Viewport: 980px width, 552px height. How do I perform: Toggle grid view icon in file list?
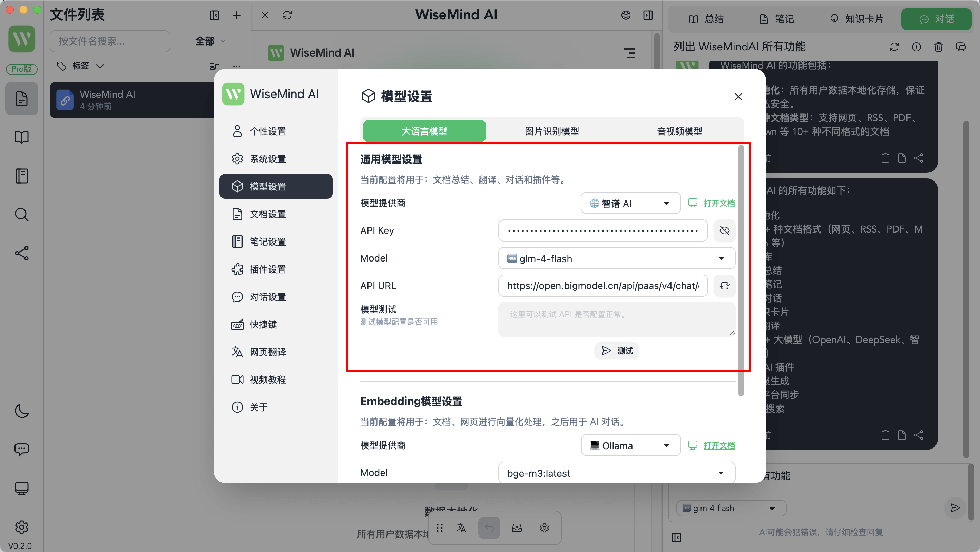pyautogui.click(x=215, y=66)
